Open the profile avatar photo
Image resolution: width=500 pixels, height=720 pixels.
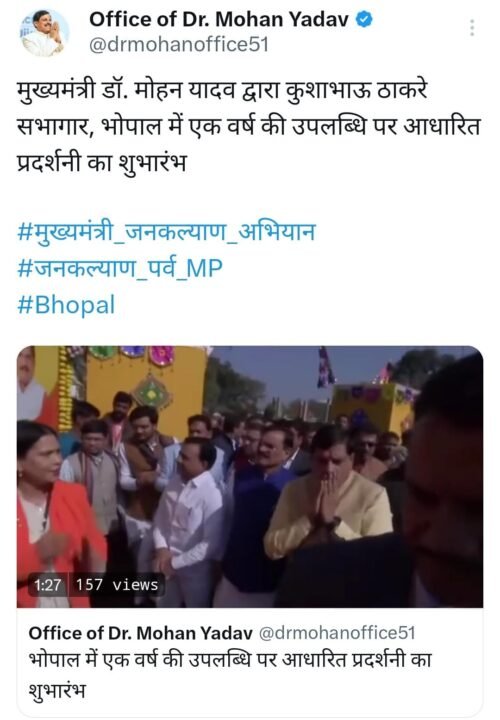pyautogui.click(x=44, y=33)
